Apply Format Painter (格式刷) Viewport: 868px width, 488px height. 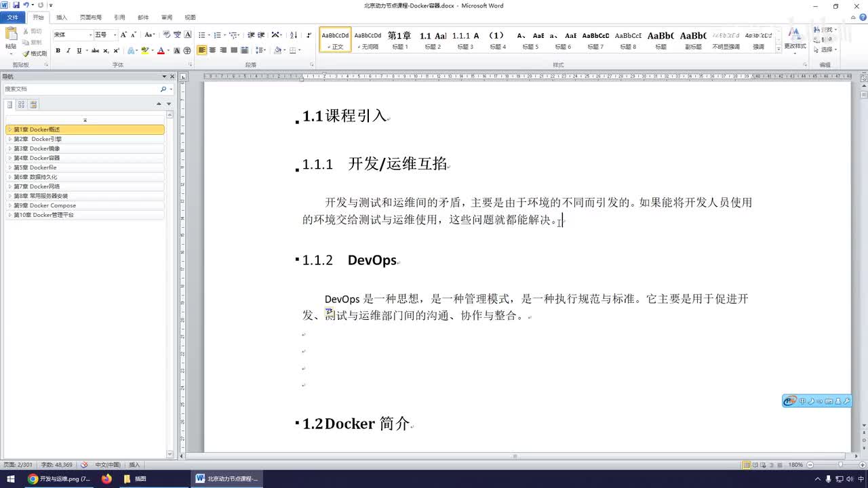(x=35, y=53)
